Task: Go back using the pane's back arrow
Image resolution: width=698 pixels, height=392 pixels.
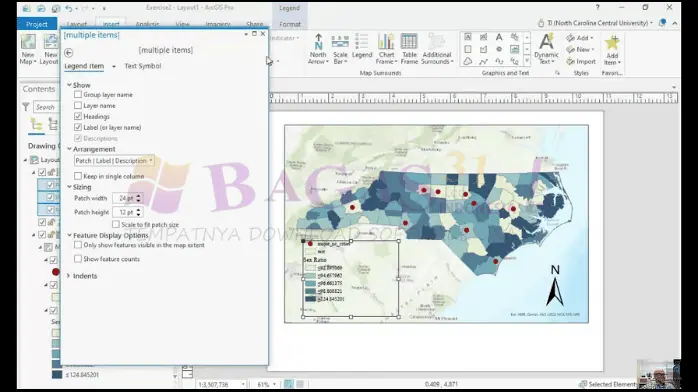Action: pyautogui.click(x=69, y=53)
